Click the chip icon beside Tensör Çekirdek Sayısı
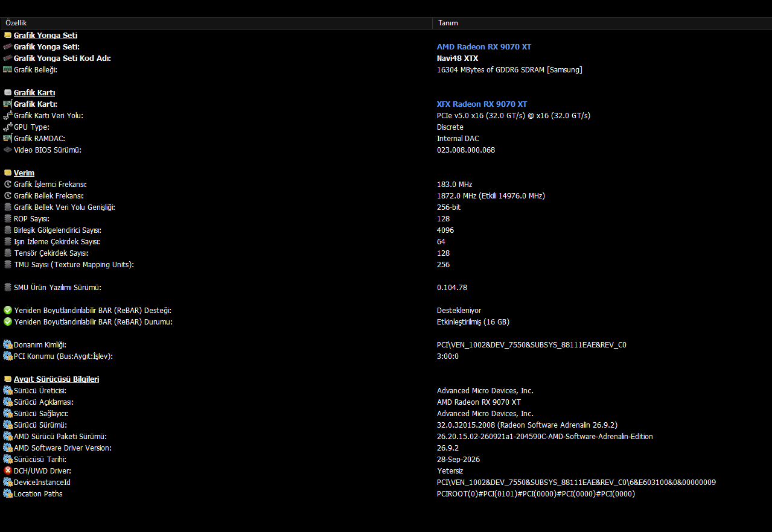772x532 pixels. pos(7,253)
